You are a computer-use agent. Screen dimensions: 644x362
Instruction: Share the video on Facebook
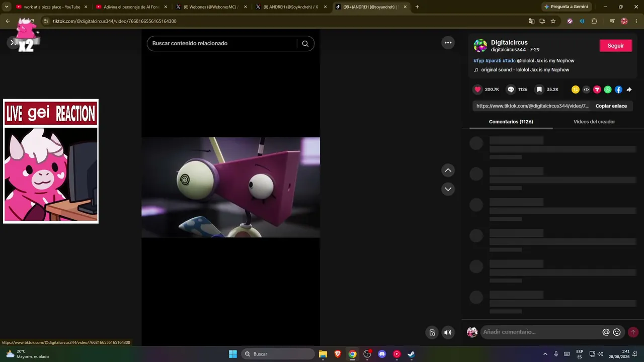(618, 89)
